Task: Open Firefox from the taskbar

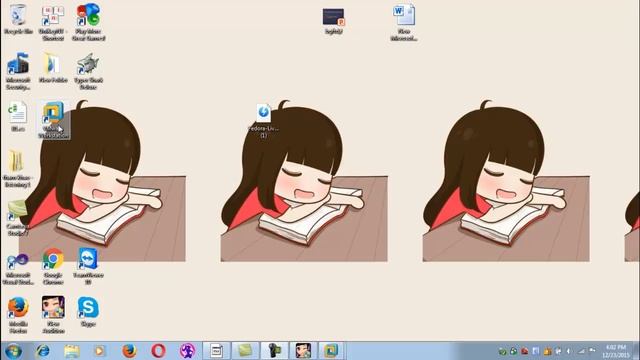Action: click(129, 351)
